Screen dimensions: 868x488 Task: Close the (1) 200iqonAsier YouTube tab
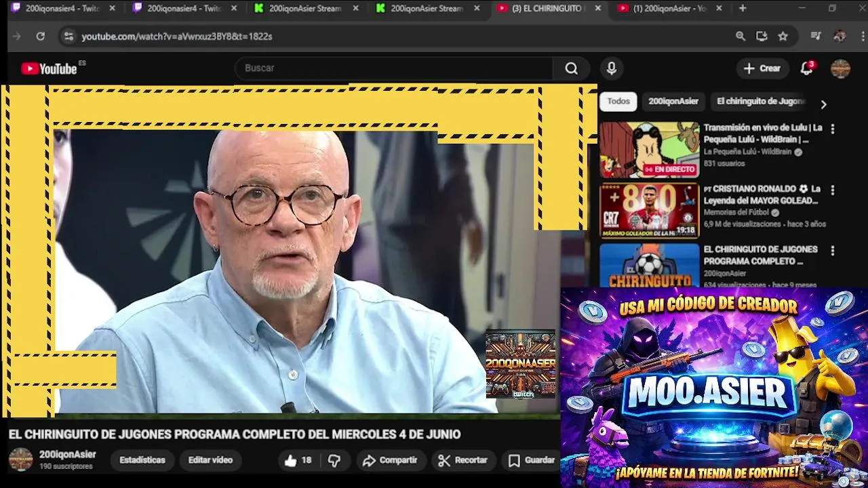pos(719,8)
